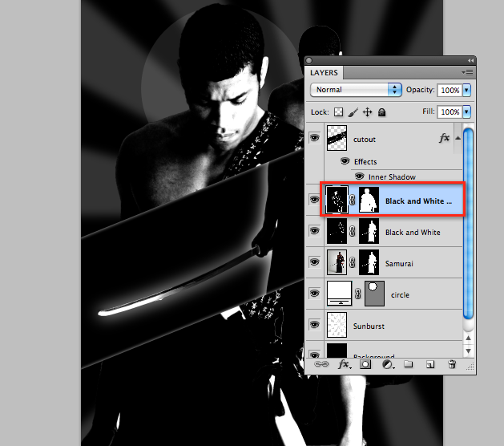This screenshot has width=504, height=446.
Task: Click the second Black and White layer thumbnail
Action: click(337, 231)
